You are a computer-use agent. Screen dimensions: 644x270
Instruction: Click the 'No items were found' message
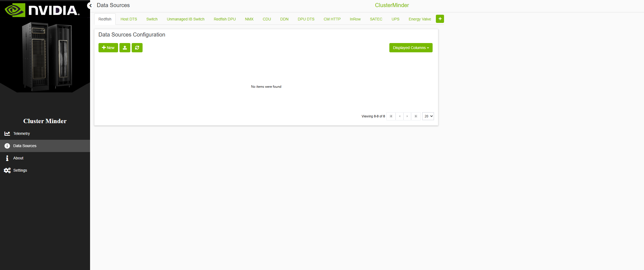coord(266,87)
